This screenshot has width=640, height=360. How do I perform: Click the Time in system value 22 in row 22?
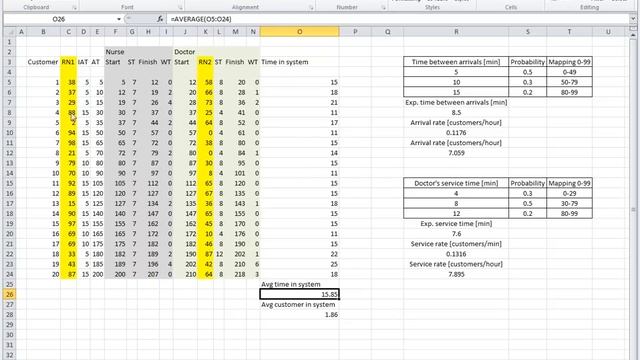pyautogui.click(x=300, y=254)
